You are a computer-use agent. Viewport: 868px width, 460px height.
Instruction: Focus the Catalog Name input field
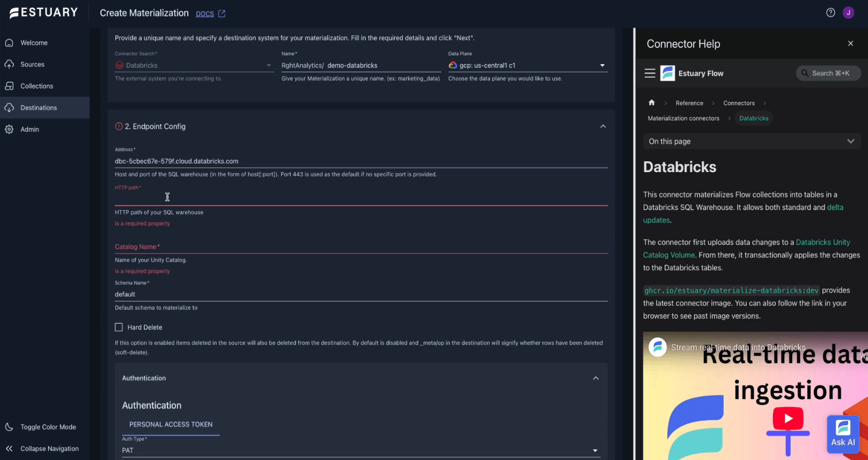[x=361, y=247]
